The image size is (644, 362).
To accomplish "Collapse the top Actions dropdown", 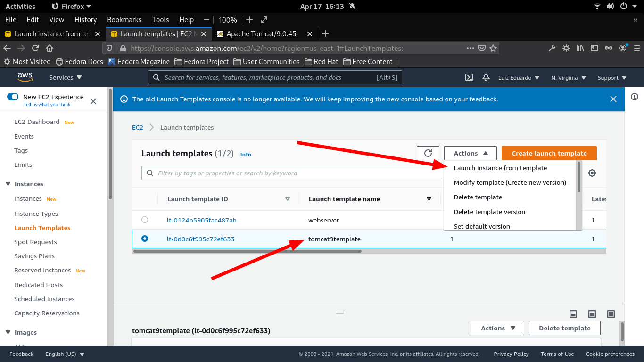I will point(471,153).
